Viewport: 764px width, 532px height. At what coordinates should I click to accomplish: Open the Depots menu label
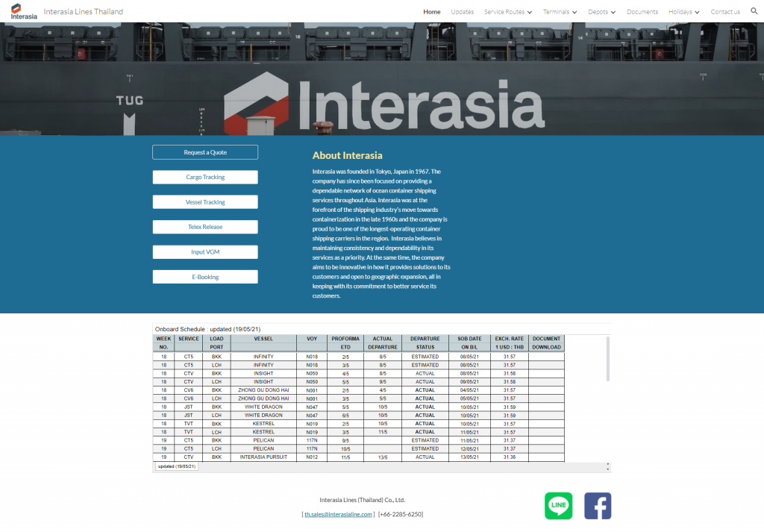pos(598,12)
